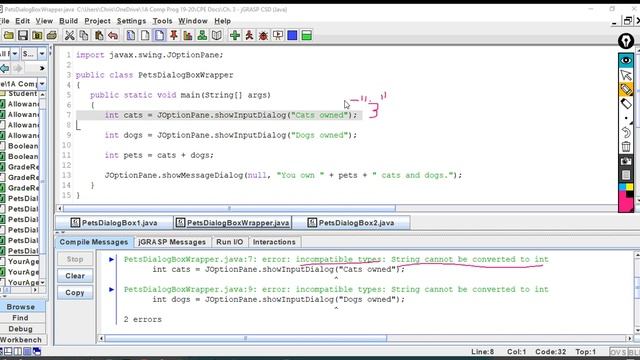Pick the yellow annotation color swatch
Image resolution: width=640 pixels, height=360 pixels.
tap(630, 187)
